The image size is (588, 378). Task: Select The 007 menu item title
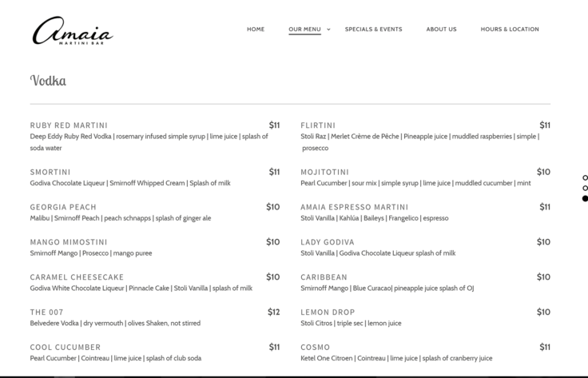46,312
